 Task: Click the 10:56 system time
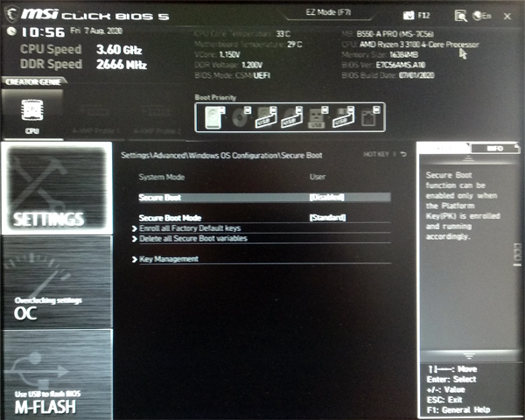(43, 32)
